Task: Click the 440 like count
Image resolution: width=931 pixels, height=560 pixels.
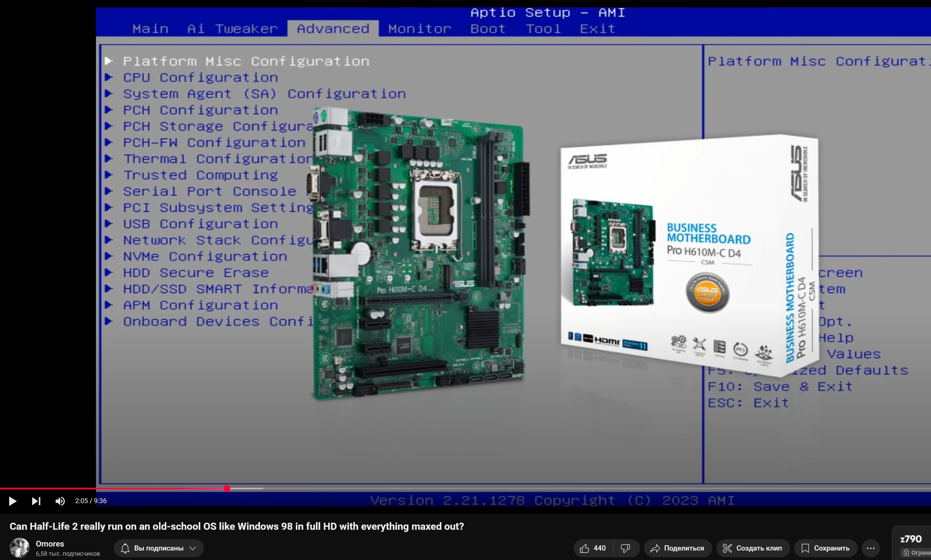Action: coord(599,548)
